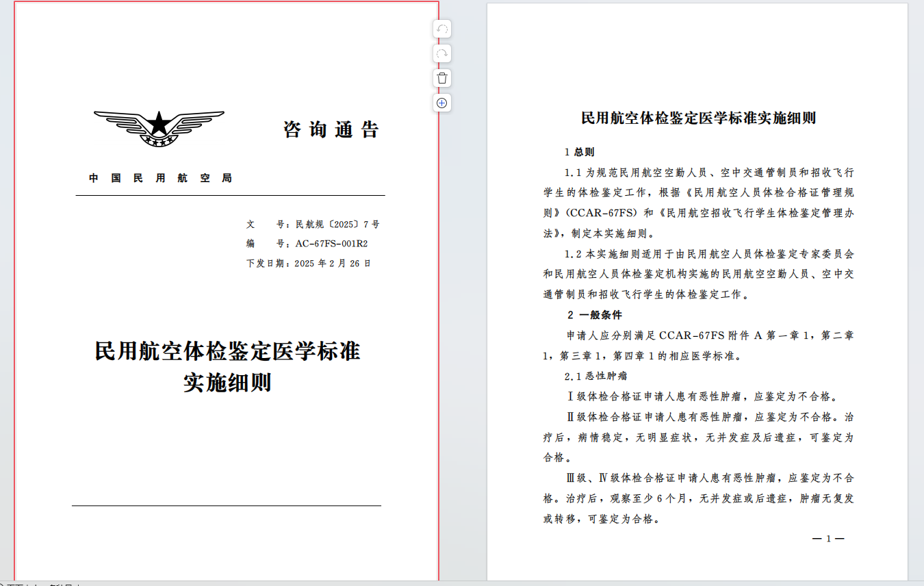924x586 pixels.
Task: Click the 下发日期 2025年2月26日 line
Action: point(309,263)
